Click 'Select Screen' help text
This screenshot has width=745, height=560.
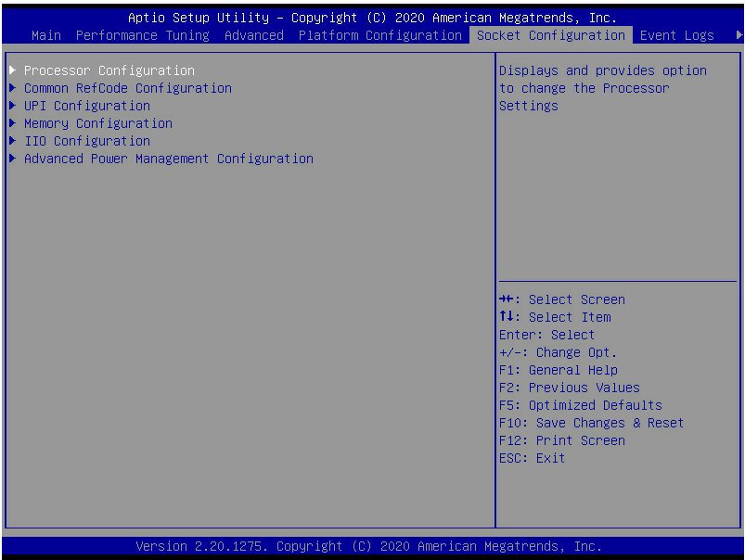click(x=577, y=299)
